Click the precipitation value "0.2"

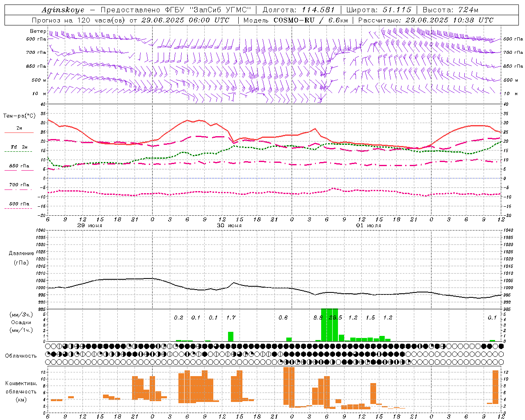pyautogui.click(x=178, y=318)
